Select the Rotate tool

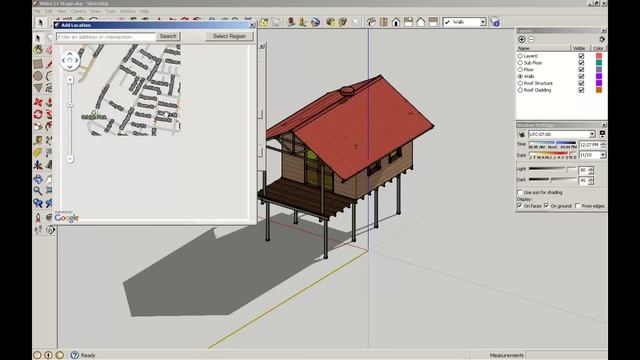tap(38, 114)
